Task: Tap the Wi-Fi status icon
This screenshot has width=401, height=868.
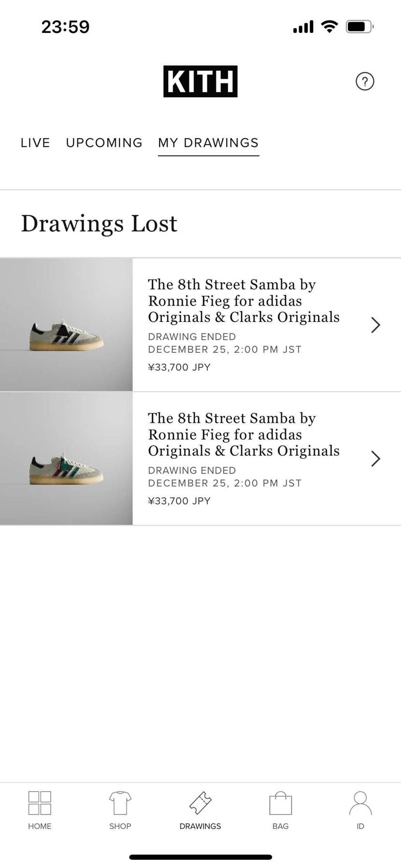Action: [329, 27]
